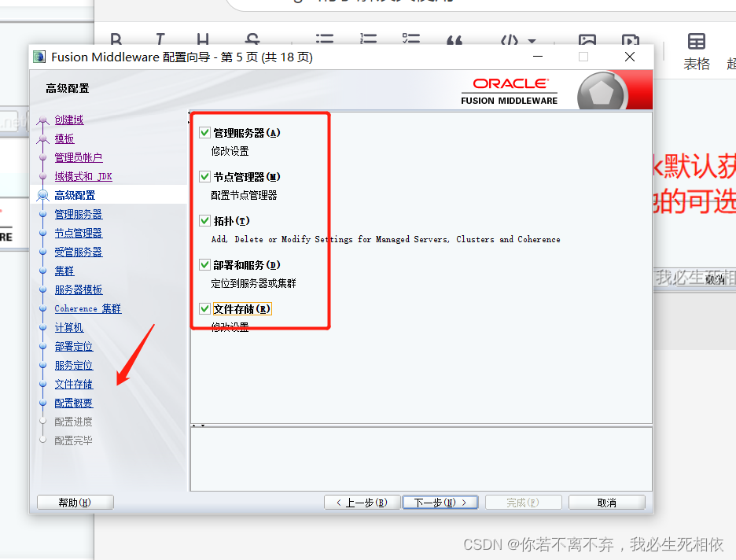Open the 管理员帐户 step
Image resolution: width=736 pixels, height=560 pixels.
pyautogui.click(x=79, y=157)
